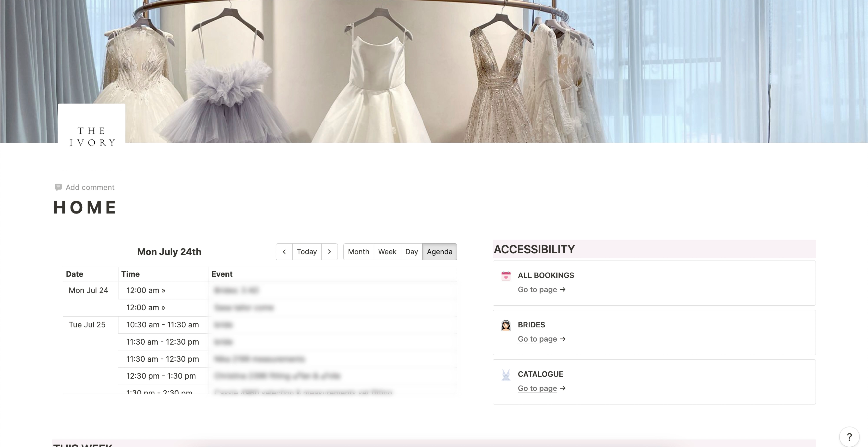Viewport: 868px width, 447px height.
Task: Click the Mon July 24th calendar title
Action: coord(169,252)
